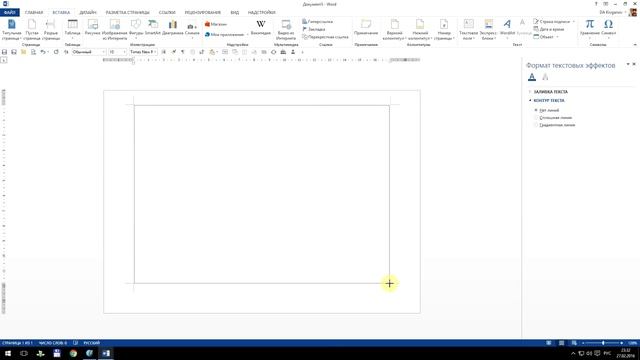
Task: Click the ЧИСЛО СЛОВ word count status
Action: click(x=53, y=343)
